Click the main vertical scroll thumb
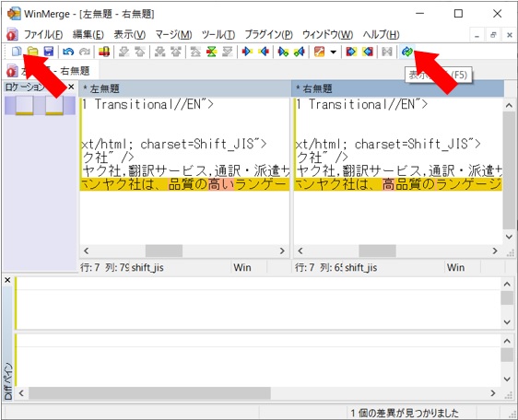 (x=509, y=170)
